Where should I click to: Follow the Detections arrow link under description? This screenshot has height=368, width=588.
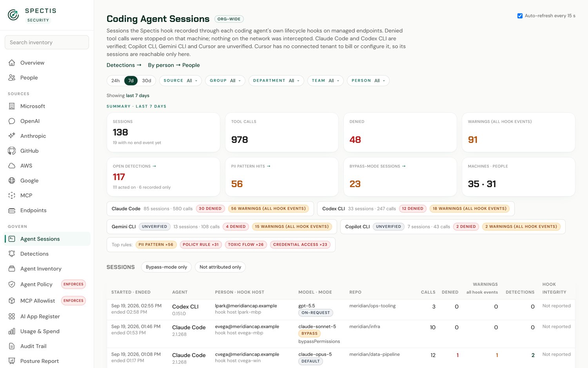point(124,65)
